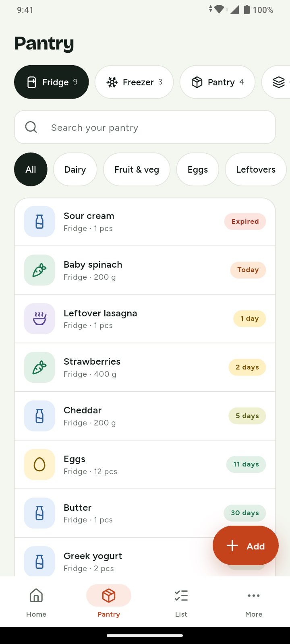This screenshot has height=644, width=290.
Task: Tap the Baby spinach carrot icon
Action: (x=39, y=270)
